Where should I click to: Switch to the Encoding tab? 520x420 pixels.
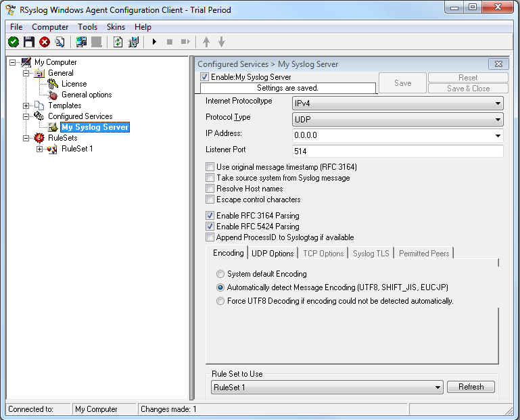pyautogui.click(x=227, y=253)
